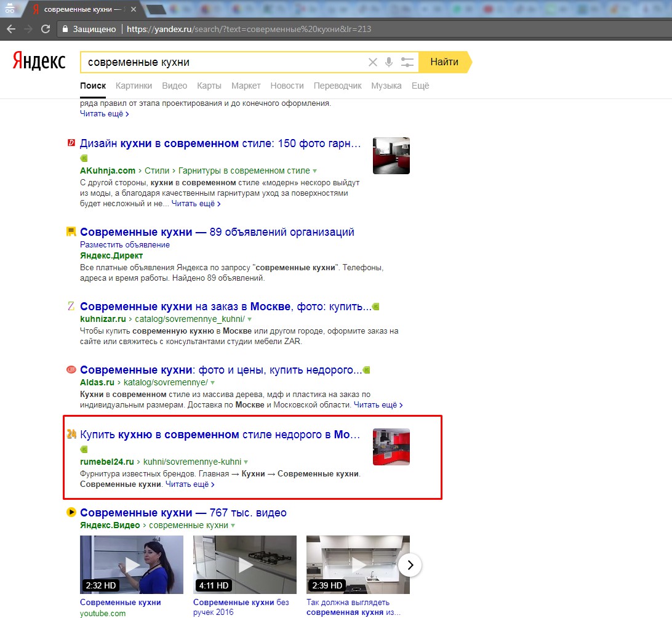
Task: Click the Яндекс.Директ yellow favicon
Action: click(71, 232)
